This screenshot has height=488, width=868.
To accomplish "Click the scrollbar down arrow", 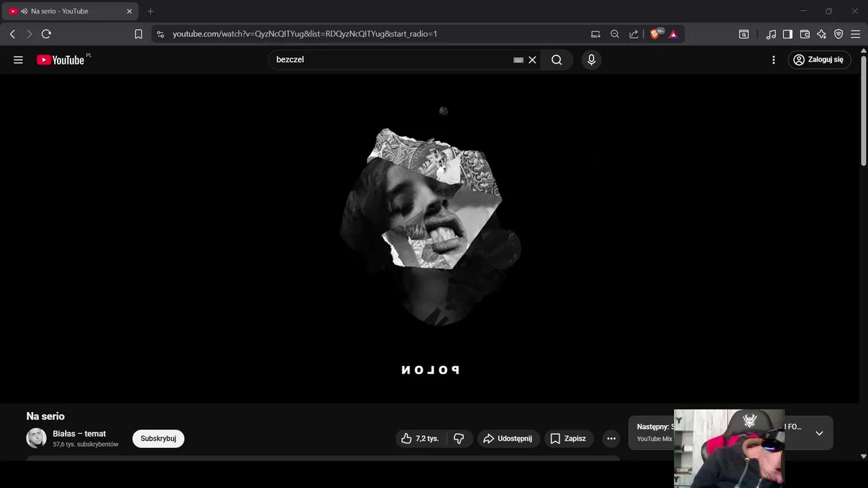I will point(863,457).
